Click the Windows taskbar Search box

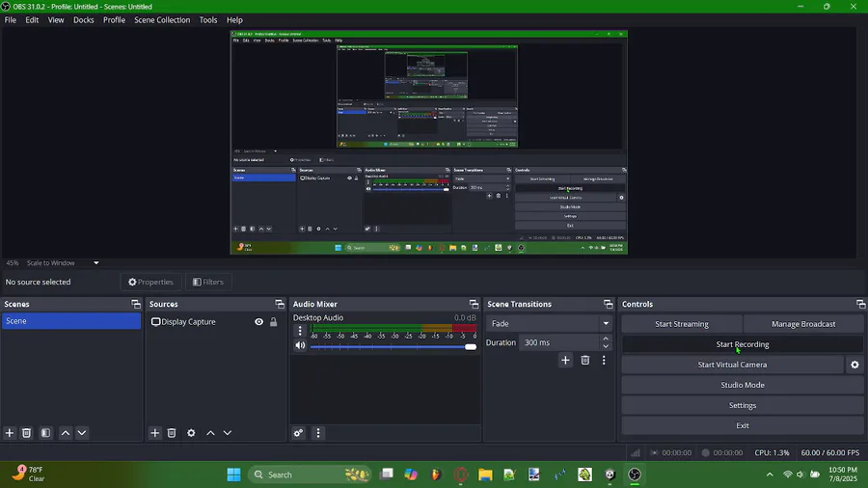click(x=309, y=474)
